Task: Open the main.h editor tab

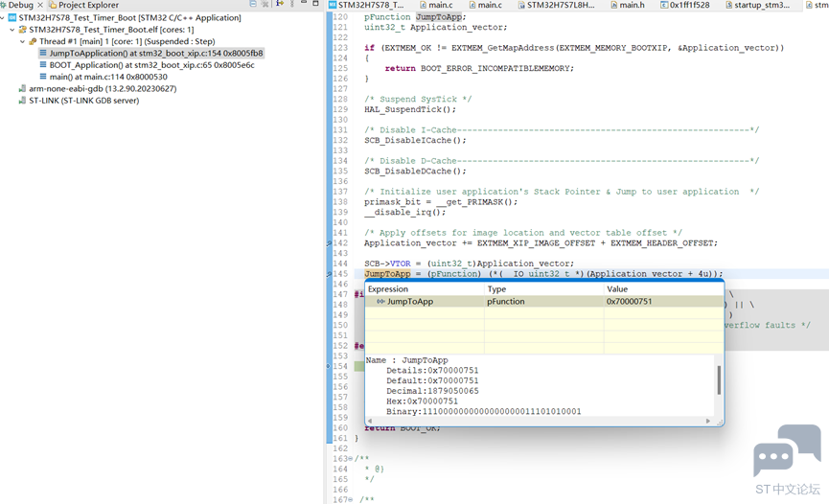Action: (627, 5)
